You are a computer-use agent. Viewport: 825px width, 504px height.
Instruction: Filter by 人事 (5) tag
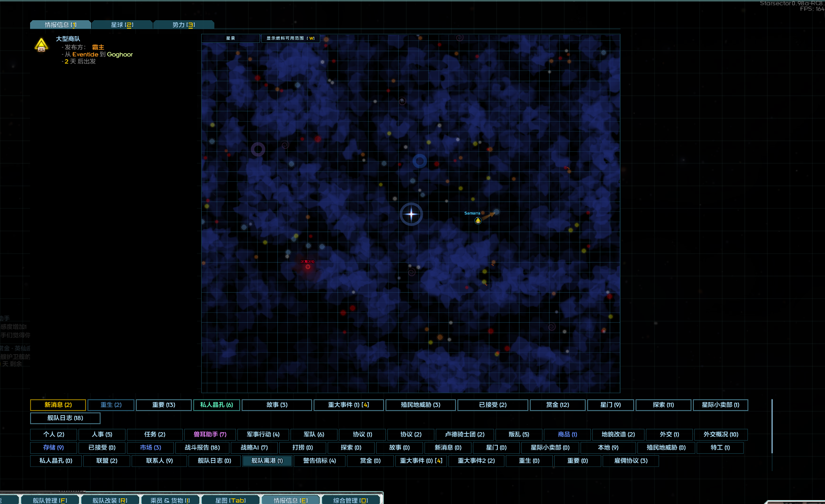click(102, 434)
